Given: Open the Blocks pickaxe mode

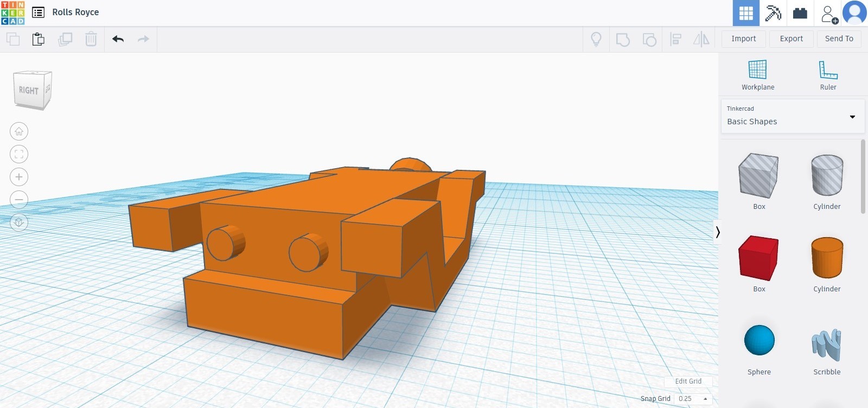Looking at the screenshot, I should click(x=773, y=13).
